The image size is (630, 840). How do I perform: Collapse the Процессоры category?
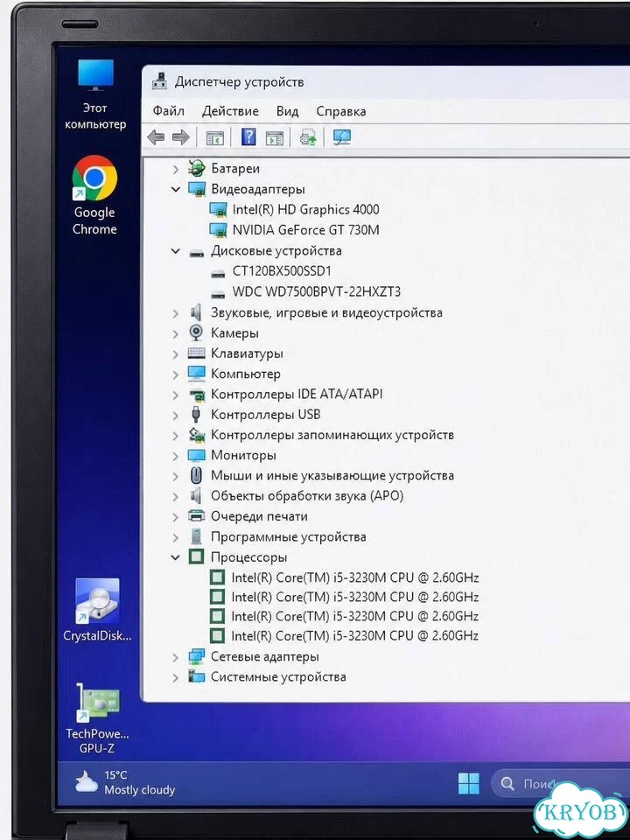(x=176, y=557)
